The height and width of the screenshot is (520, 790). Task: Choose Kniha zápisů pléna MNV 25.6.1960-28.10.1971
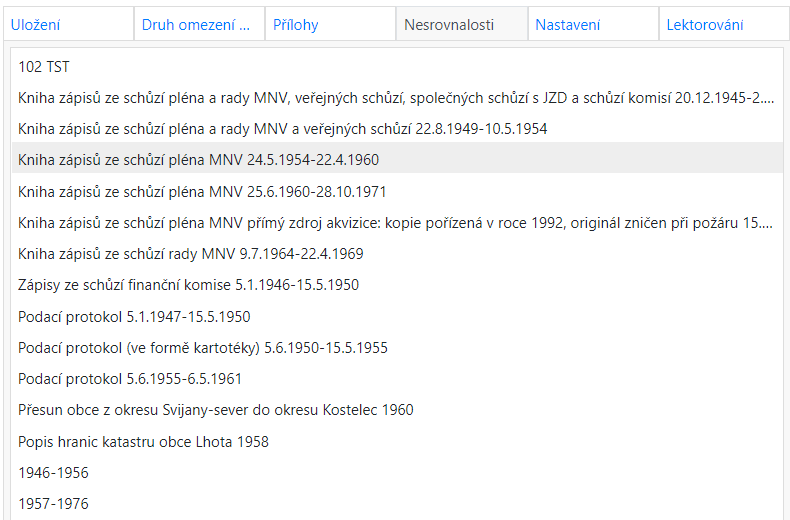pyautogui.click(x=202, y=191)
